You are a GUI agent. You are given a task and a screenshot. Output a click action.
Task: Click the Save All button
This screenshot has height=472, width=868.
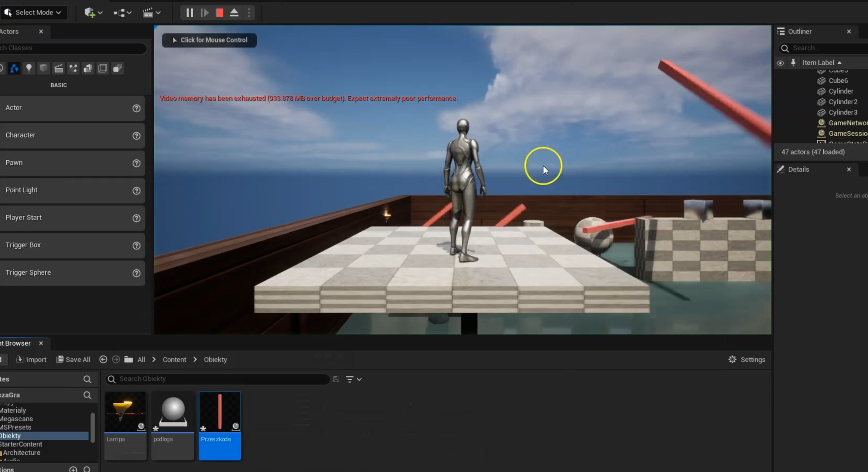point(73,359)
